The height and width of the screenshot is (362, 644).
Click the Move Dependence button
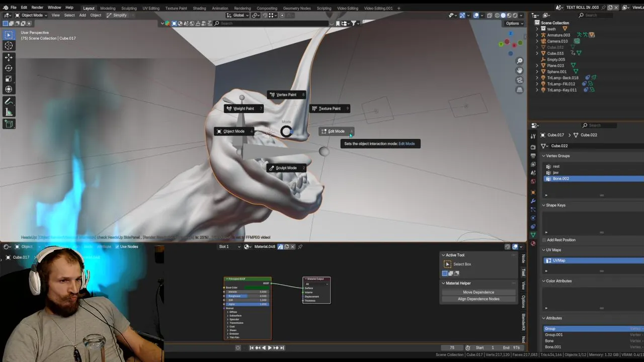point(478,292)
